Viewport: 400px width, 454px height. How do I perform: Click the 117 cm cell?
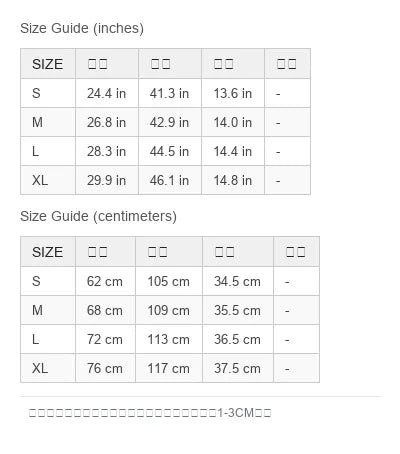pyautogui.click(x=169, y=368)
